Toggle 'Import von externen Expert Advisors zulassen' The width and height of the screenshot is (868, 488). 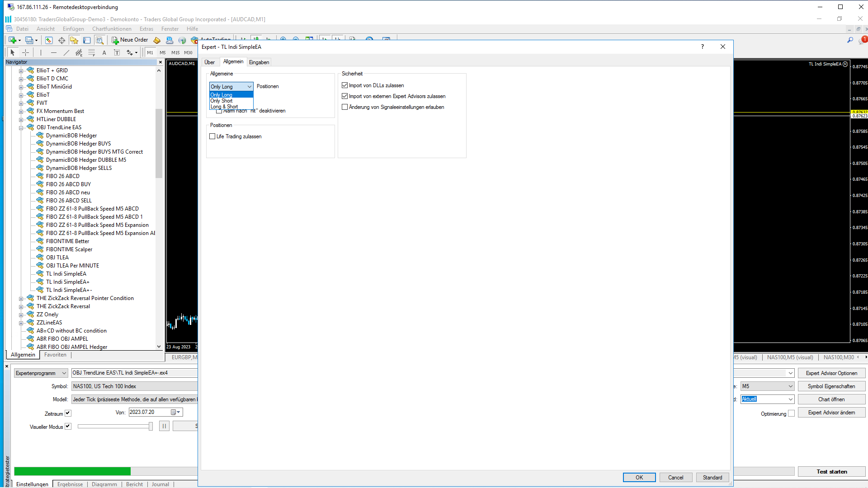pyautogui.click(x=345, y=96)
